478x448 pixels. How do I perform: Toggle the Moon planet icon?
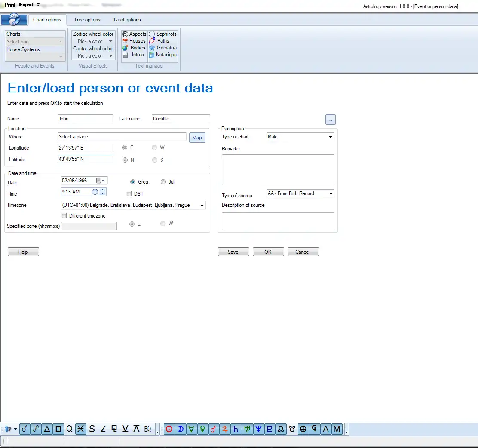180,429
